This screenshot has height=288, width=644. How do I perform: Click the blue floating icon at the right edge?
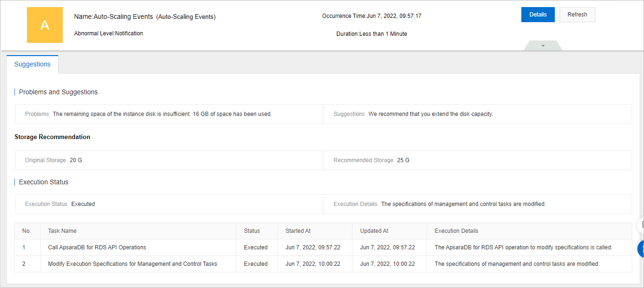pos(641,249)
